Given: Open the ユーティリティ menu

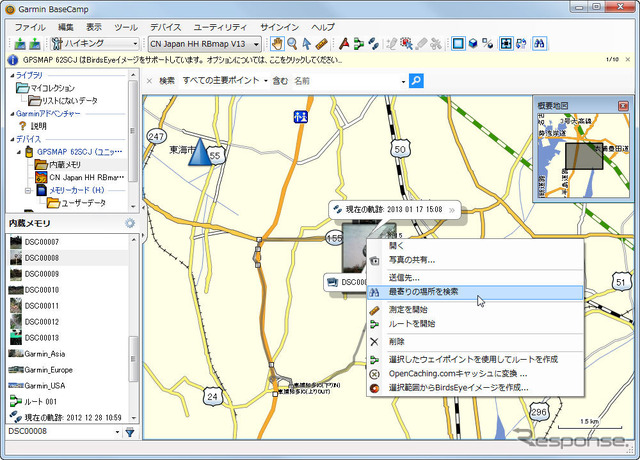Looking at the screenshot, I should [x=220, y=27].
